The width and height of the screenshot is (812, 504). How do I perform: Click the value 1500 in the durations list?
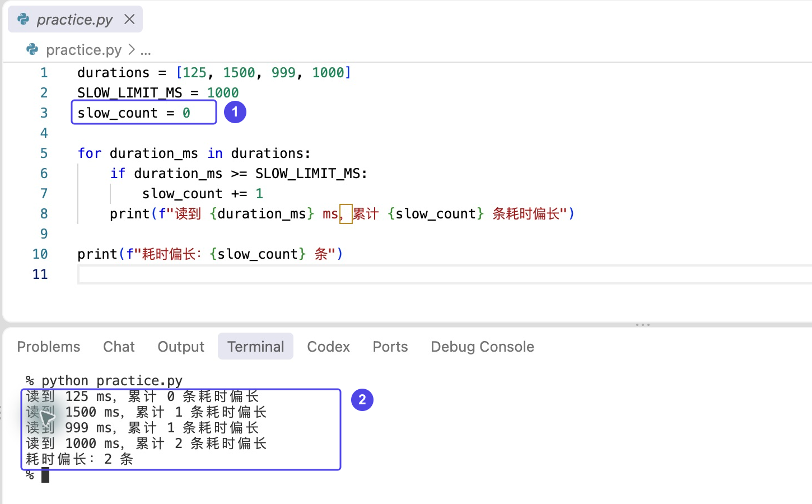(x=239, y=73)
